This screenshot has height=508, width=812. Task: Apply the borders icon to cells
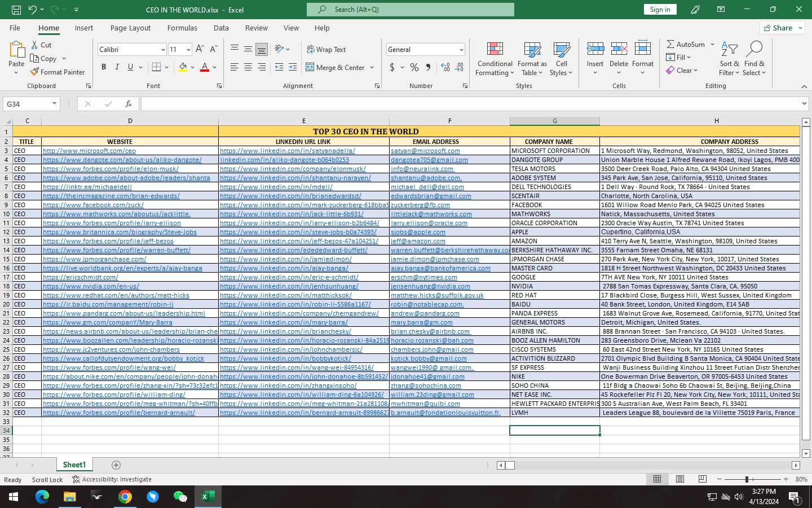tap(157, 67)
